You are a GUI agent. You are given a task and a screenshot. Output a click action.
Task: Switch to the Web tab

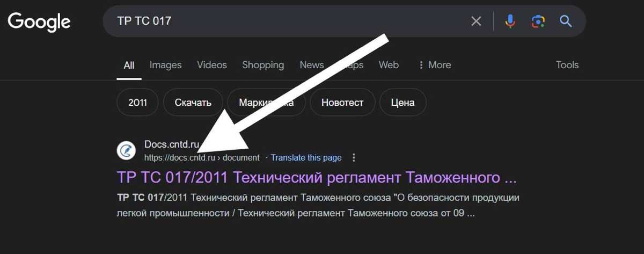[x=389, y=65]
